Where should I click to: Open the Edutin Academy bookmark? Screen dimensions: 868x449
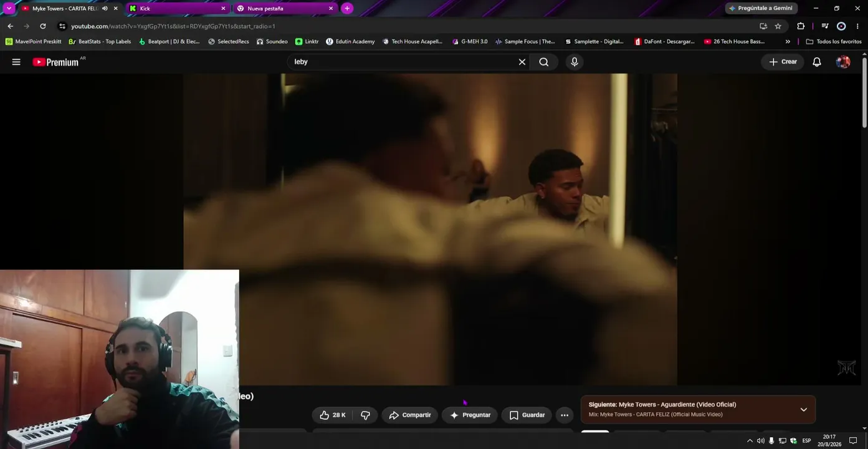point(350,42)
